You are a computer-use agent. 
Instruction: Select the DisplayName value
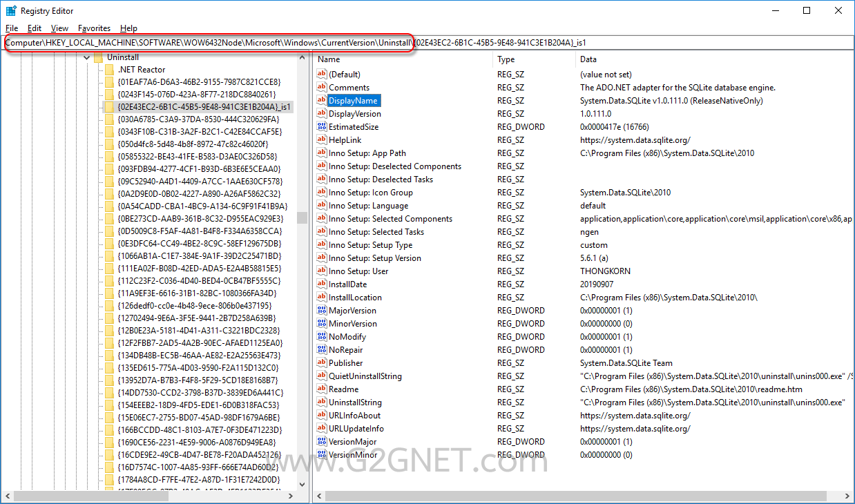[353, 100]
